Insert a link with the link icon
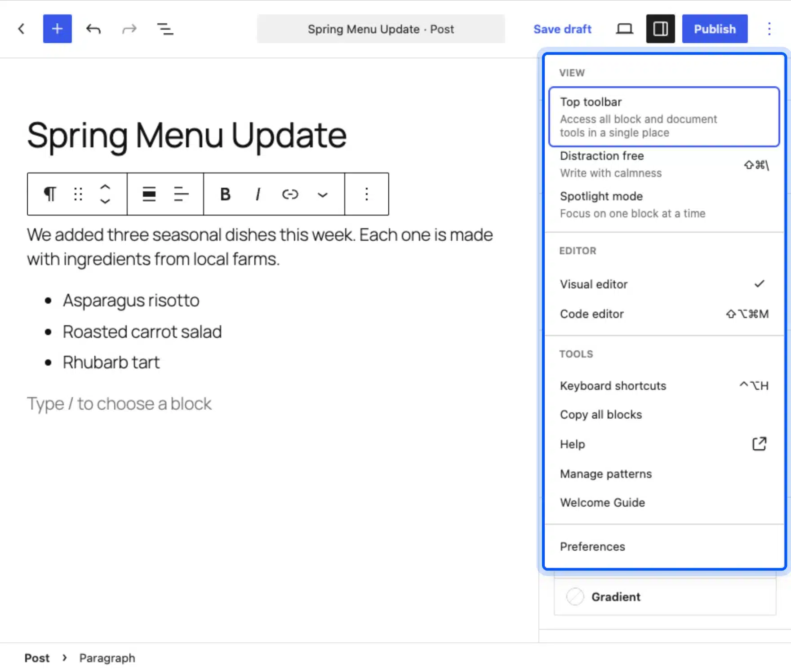The height and width of the screenshot is (672, 791). pyautogui.click(x=290, y=194)
